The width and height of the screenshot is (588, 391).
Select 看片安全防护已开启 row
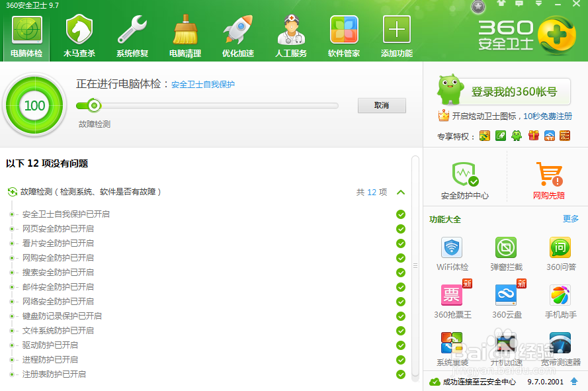208,243
